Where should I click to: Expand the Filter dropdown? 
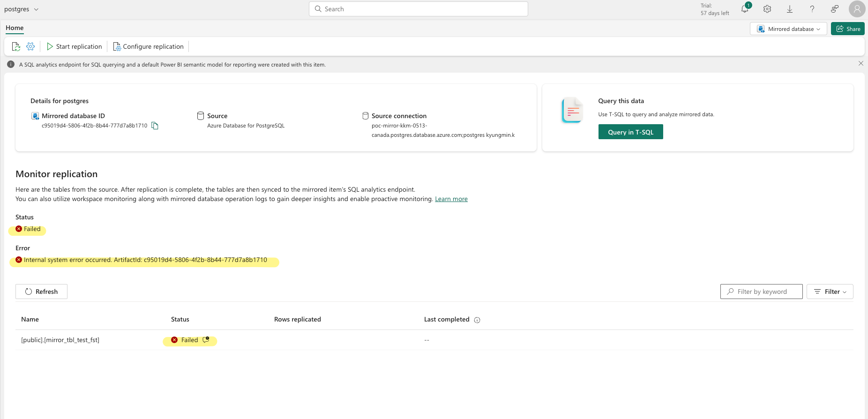pyautogui.click(x=830, y=292)
